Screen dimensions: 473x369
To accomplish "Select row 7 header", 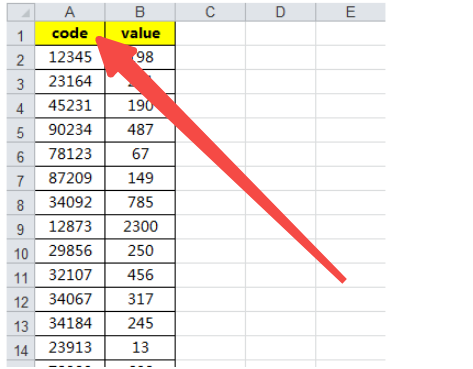I will pyautogui.click(x=21, y=179).
